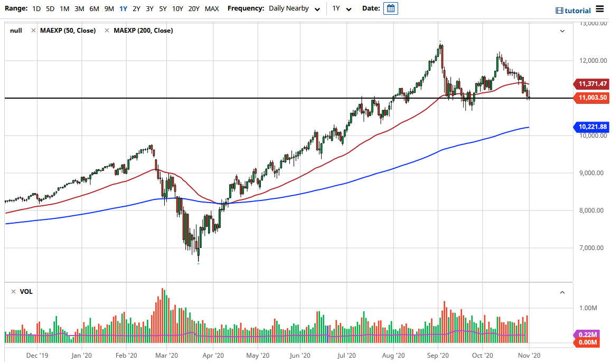Switch to the MAX range
Image resolution: width=612 pixels, height=364 pixels.
[x=212, y=8]
